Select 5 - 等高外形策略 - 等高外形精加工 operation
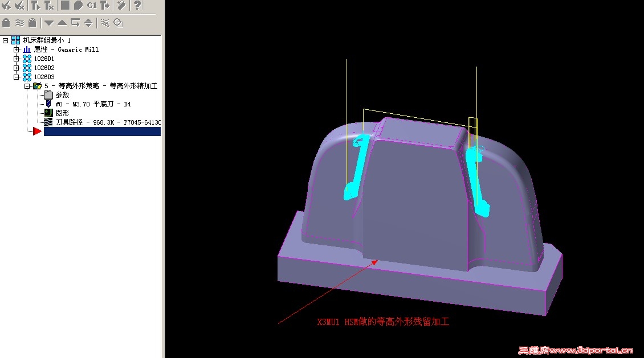644x358 pixels. [x=101, y=86]
